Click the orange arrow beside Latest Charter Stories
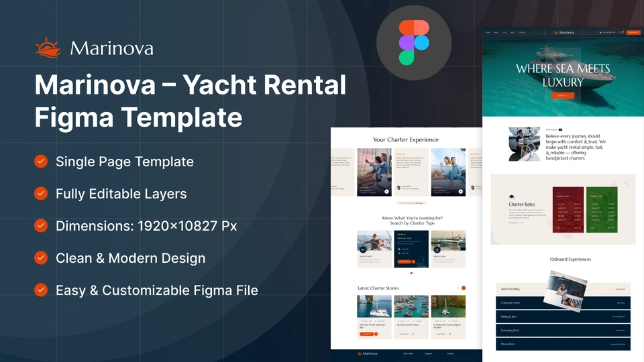644x362 pixels. point(464,288)
